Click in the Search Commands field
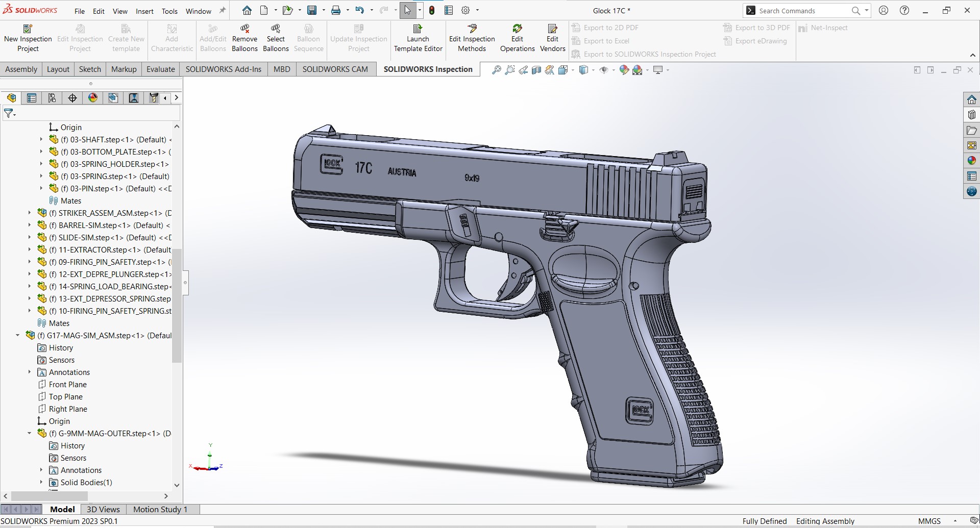The image size is (980, 528). (x=803, y=11)
